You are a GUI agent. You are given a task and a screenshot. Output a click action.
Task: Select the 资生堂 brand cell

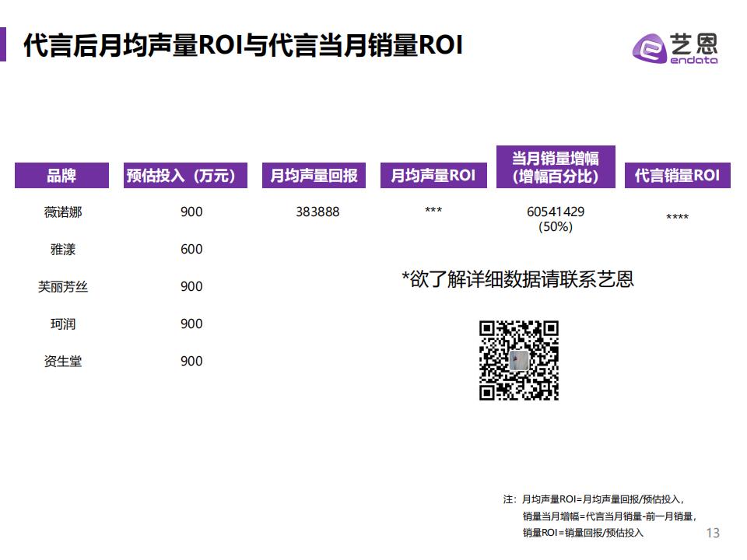(x=62, y=362)
